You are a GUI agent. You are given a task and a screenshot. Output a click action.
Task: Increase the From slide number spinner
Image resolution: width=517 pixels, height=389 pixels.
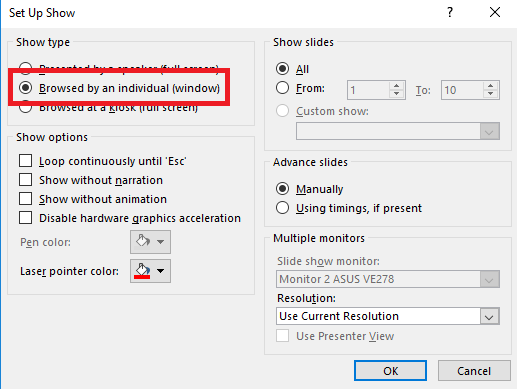[x=396, y=86]
